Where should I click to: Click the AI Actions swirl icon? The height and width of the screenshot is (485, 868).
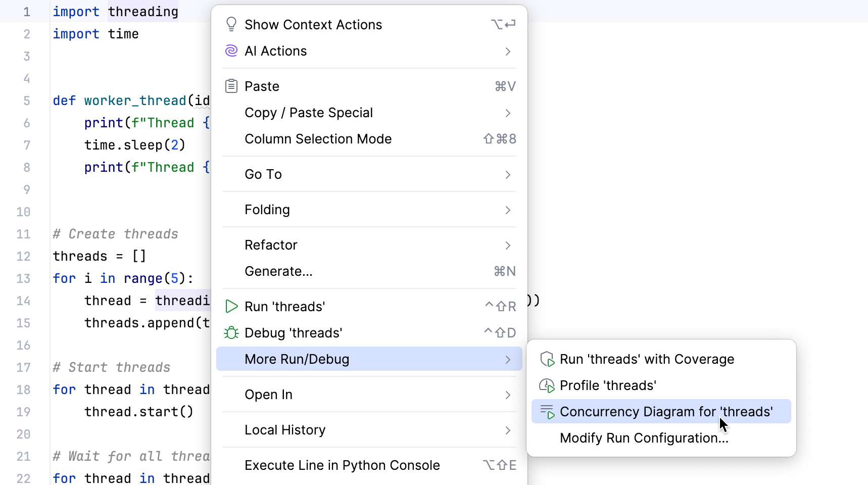(x=231, y=51)
